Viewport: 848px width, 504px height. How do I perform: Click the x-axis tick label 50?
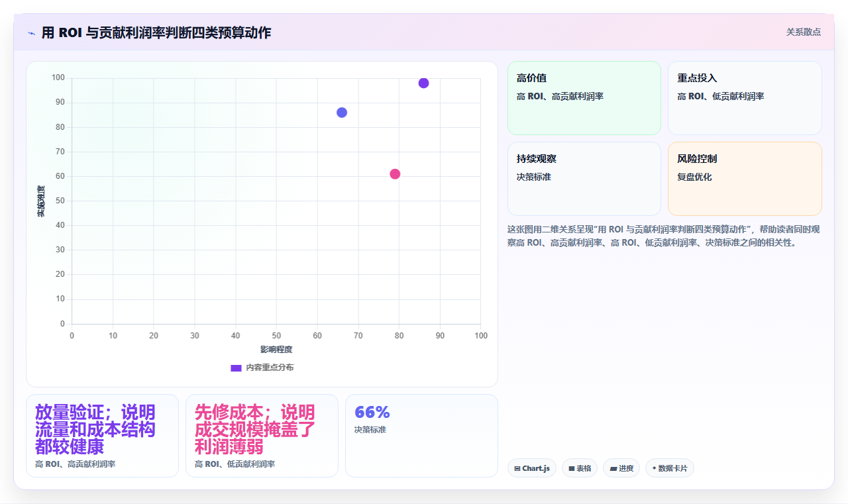pyautogui.click(x=276, y=336)
